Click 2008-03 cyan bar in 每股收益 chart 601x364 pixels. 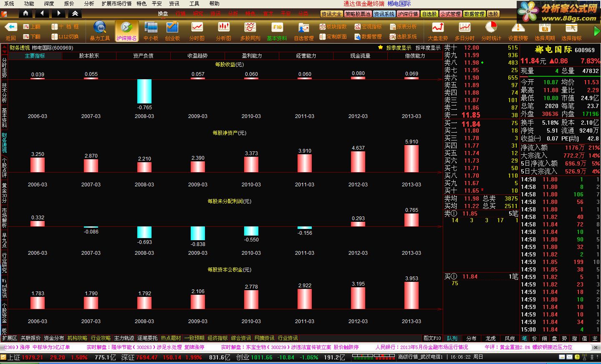144,91
